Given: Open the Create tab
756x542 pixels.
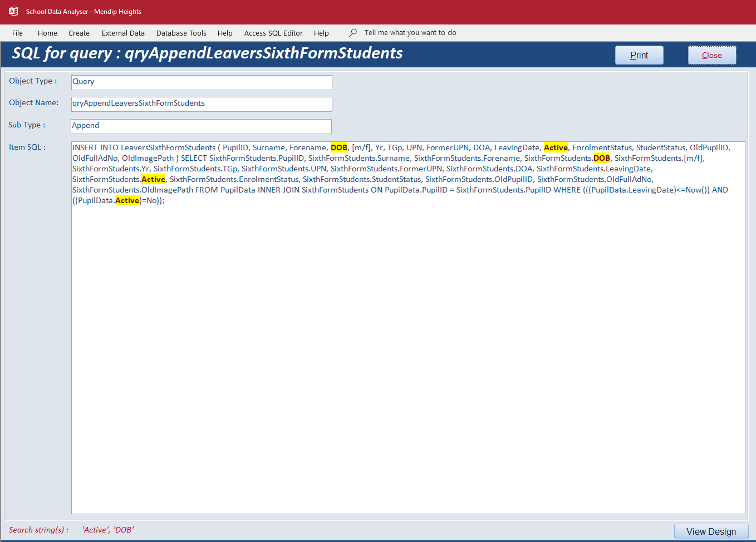Looking at the screenshot, I should tap(79, 33).
